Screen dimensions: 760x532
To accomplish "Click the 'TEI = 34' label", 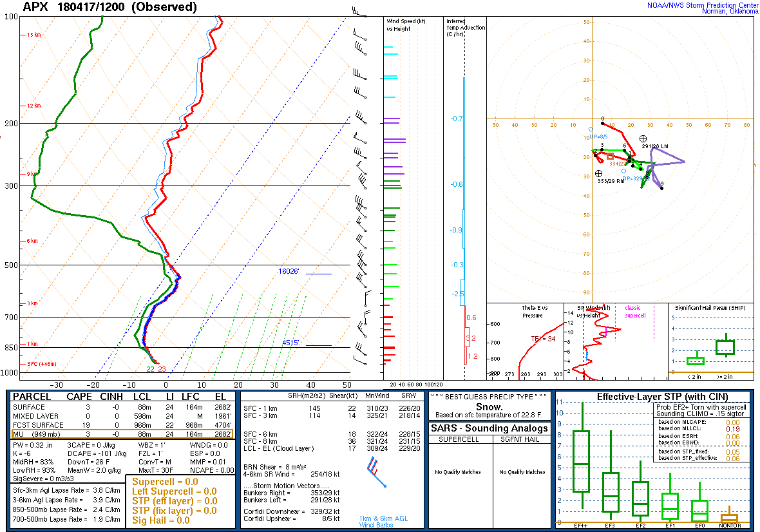I will click(x=543, y=339).
